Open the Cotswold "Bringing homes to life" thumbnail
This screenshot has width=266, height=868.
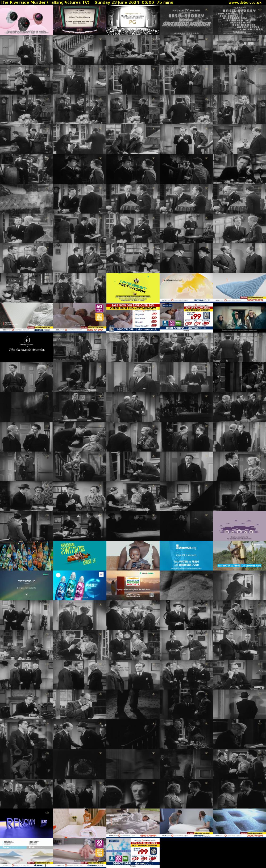coord(27,585)
